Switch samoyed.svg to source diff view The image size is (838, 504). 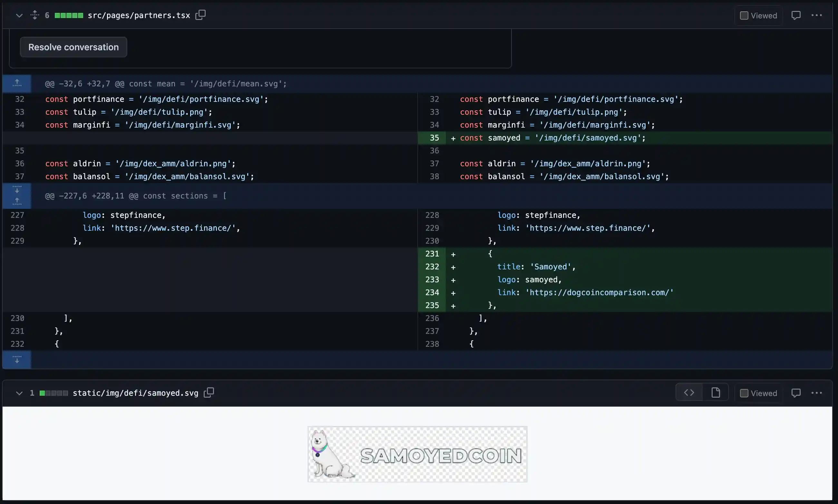coord(689,392)
